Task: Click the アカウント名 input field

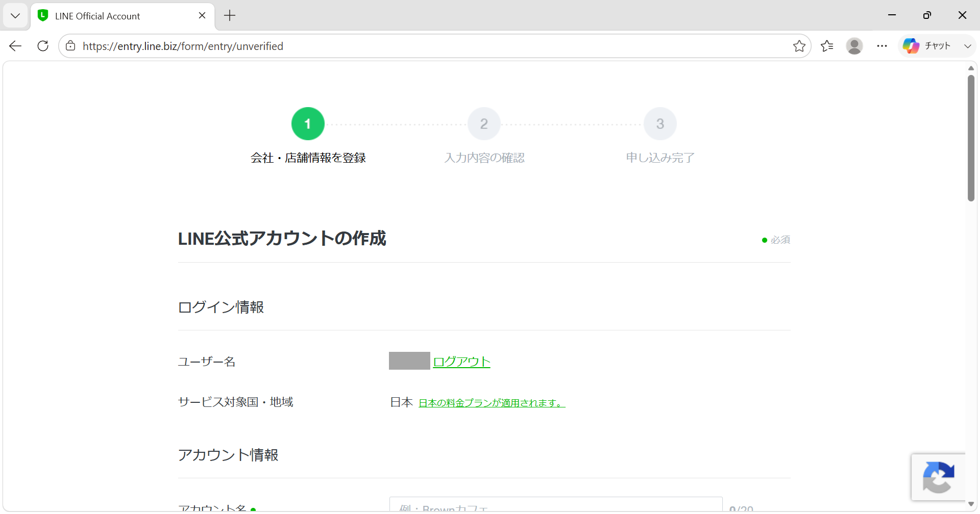Action: point(556,504)
